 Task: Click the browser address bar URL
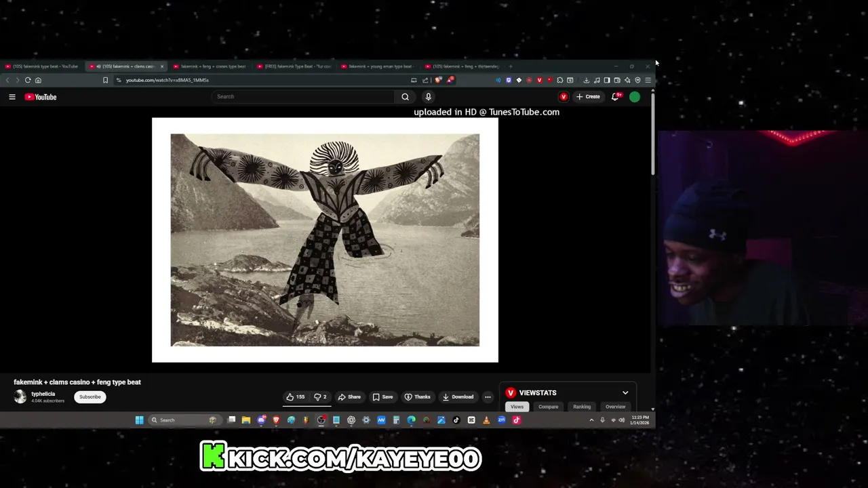(167, 80)
